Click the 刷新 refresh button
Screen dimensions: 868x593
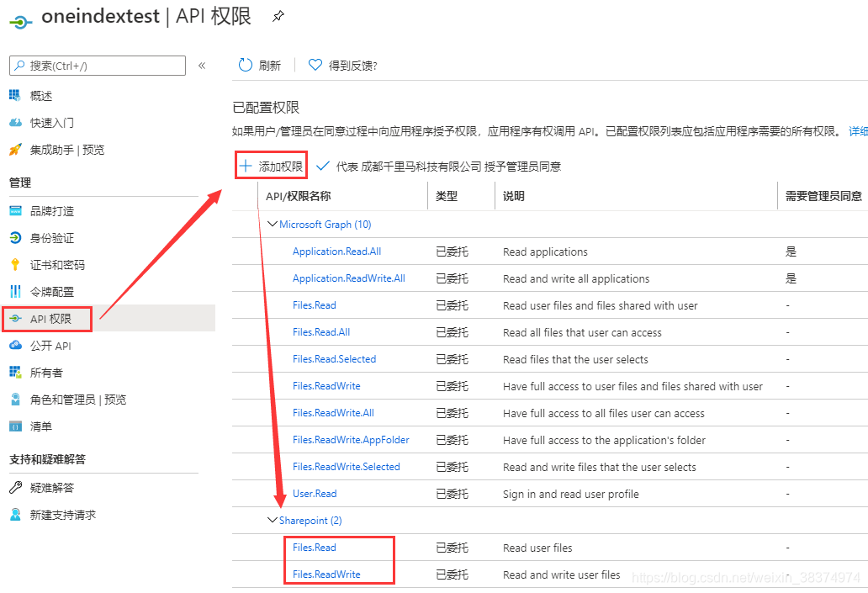tap(260, 66)
